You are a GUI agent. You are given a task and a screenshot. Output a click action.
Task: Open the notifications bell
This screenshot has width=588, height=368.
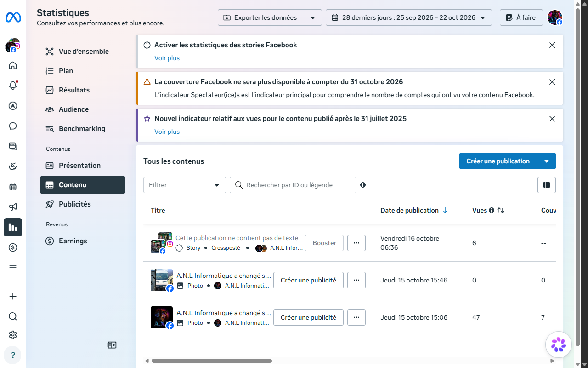click(13, 86)
